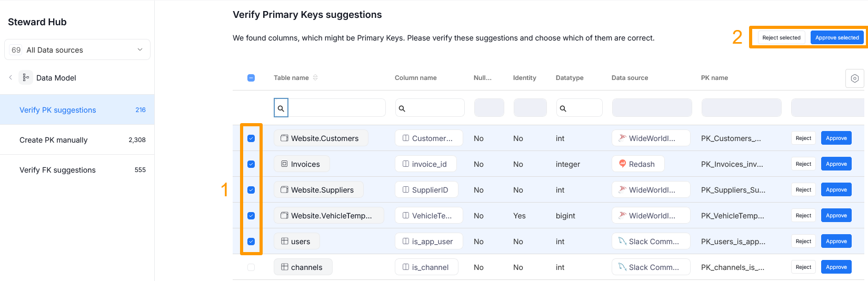
Task: Open the All Data sources dropdown
Action: 77,50
